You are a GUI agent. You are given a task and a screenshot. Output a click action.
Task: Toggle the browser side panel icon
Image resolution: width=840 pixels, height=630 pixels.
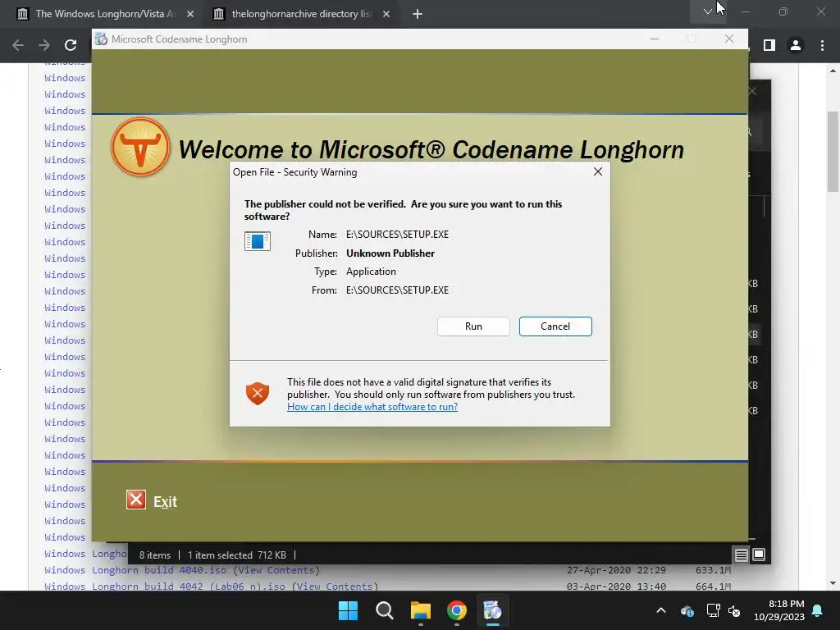tap(769, 45)
